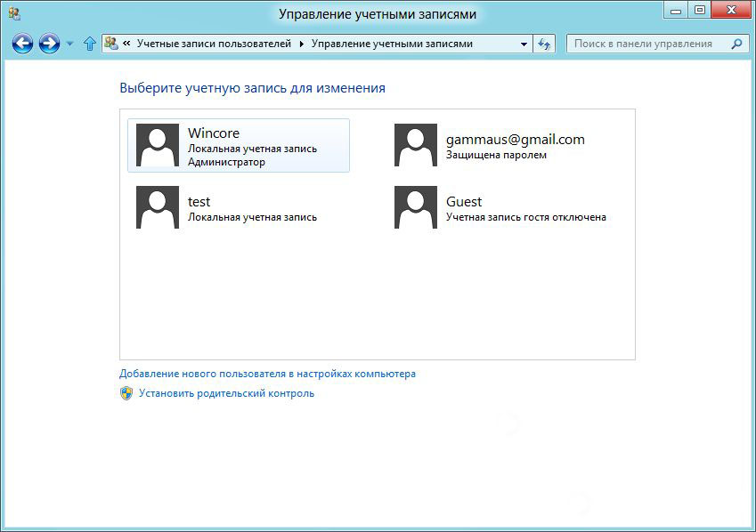Screen dimensions: 756x532
Task: Click the control panel search field
Action: (646, 44)
